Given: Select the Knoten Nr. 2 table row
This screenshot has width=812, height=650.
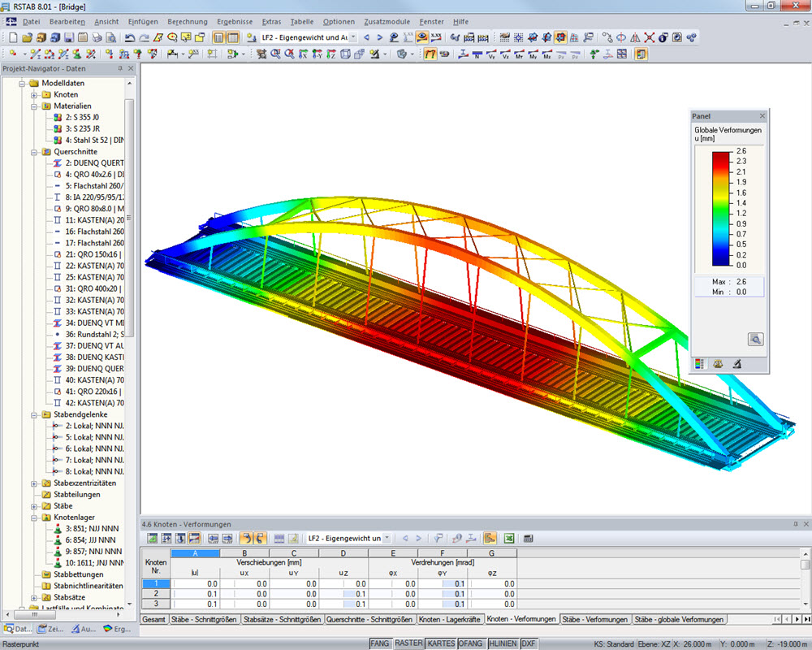Looking at the screenshot, I should (155, 592).
